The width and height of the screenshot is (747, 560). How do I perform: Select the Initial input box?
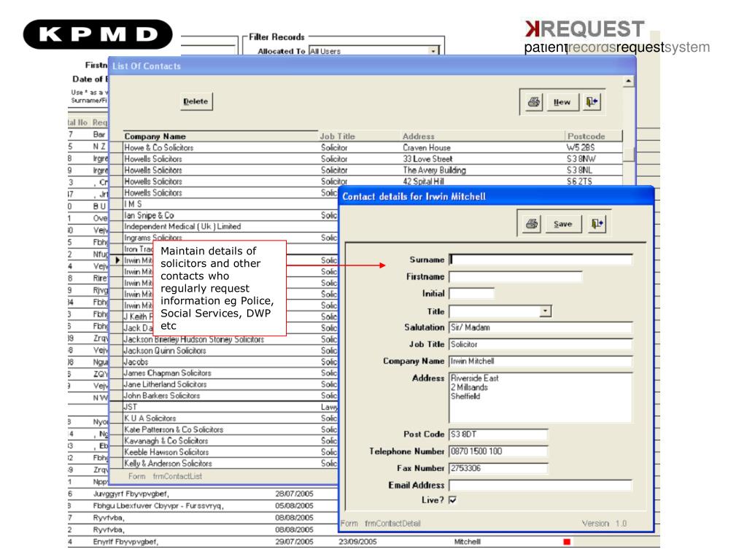[471, 293]
